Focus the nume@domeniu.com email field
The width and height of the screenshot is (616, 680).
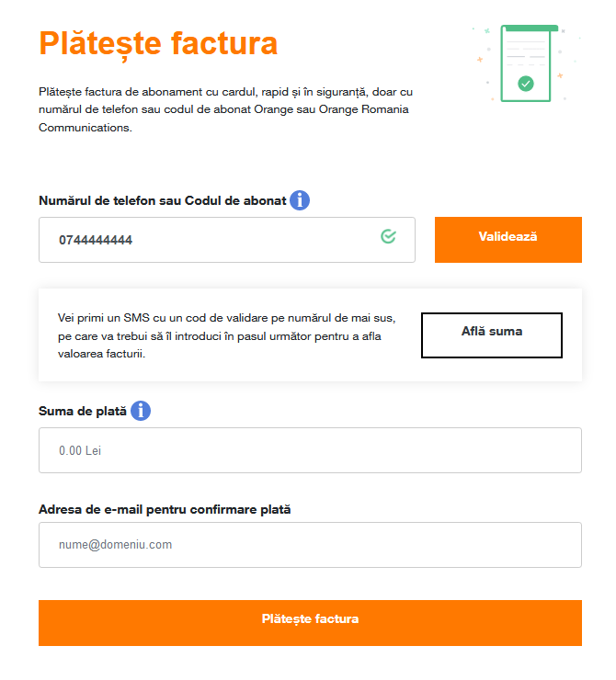[x=310, y=545]
